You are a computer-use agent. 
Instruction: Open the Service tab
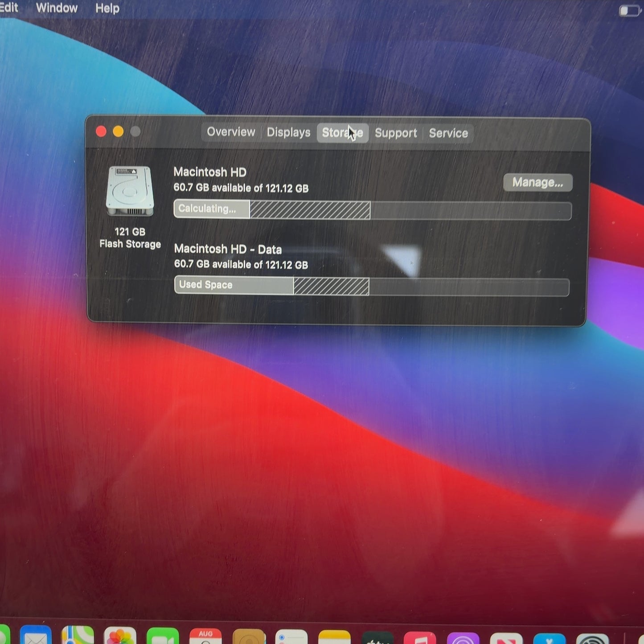(x=448, y=133)
